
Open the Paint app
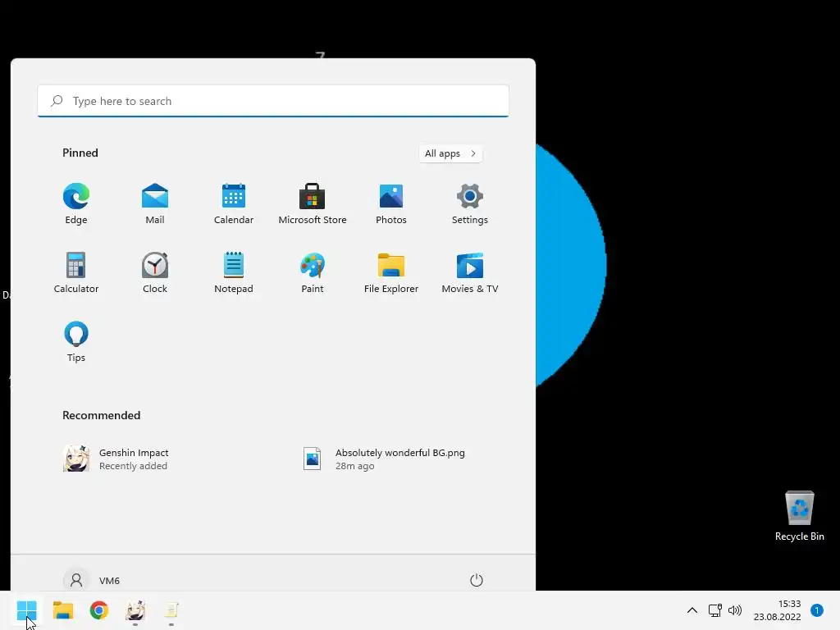[x=313, y=272]
